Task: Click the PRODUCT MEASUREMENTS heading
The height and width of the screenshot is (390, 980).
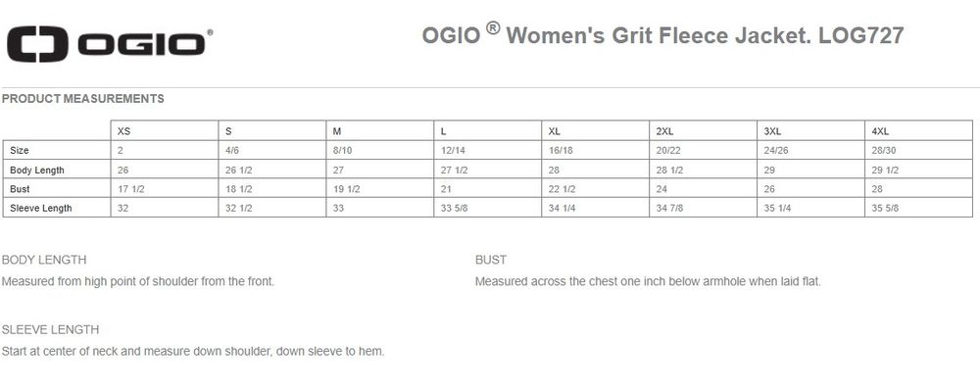Action: click(x=83, y=99)
